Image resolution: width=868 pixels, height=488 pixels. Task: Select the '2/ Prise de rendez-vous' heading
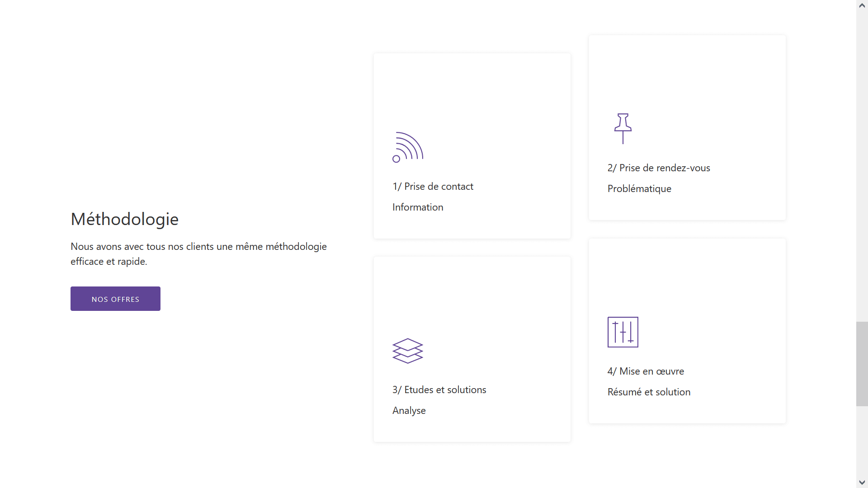658,168
